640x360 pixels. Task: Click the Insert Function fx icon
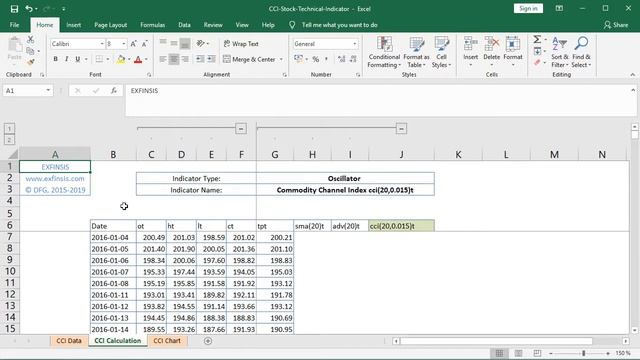(114, 91)
